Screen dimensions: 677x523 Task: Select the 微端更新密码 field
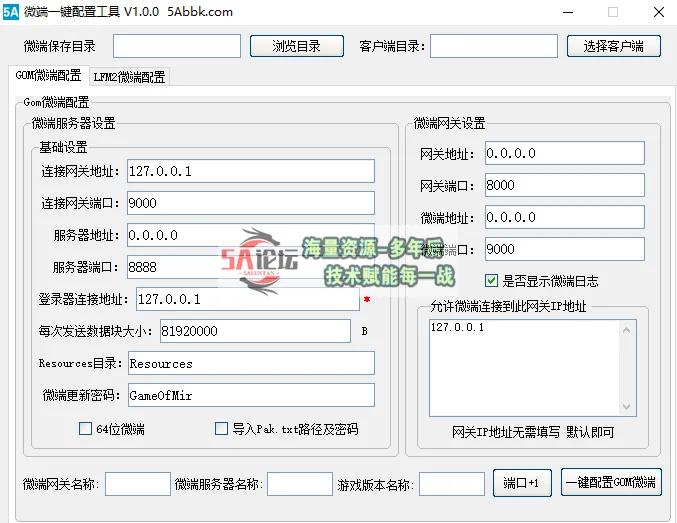[x=251, y=395]
